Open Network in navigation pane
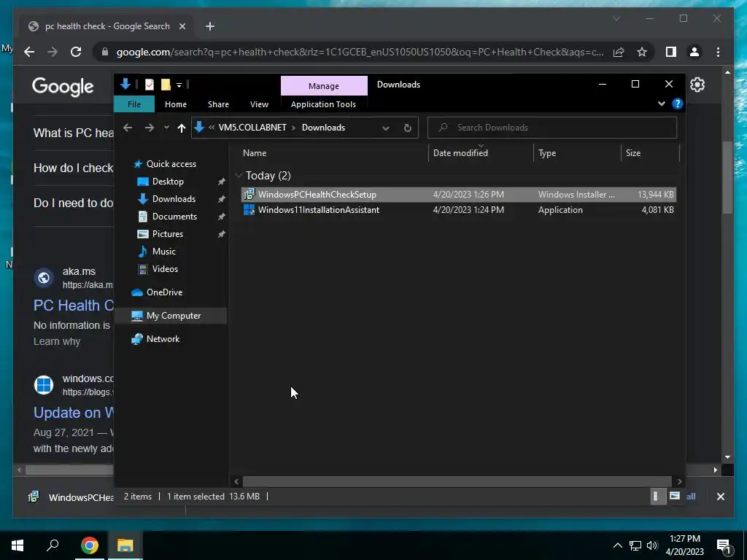This screenshot has height=560, width=747. [163, 339]
